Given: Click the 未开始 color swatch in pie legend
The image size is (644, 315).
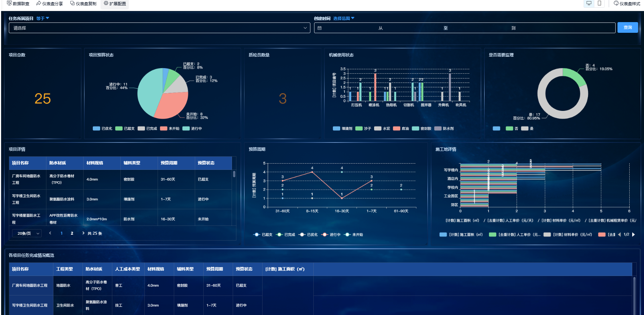Looking at the screenshot, I should [163, 129].
